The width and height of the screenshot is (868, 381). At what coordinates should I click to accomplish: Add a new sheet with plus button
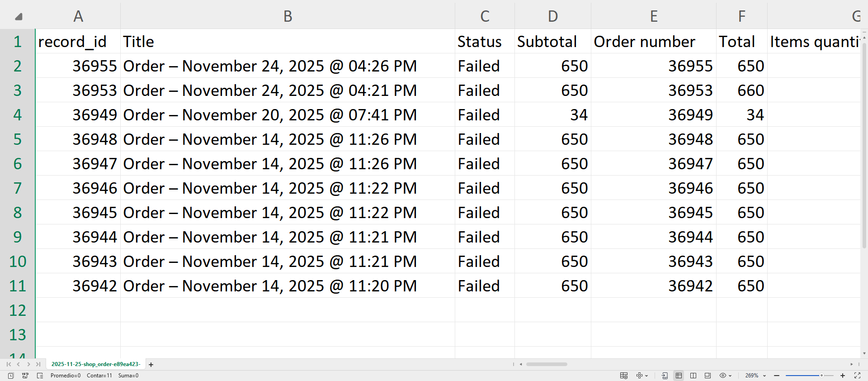point(151,365)
